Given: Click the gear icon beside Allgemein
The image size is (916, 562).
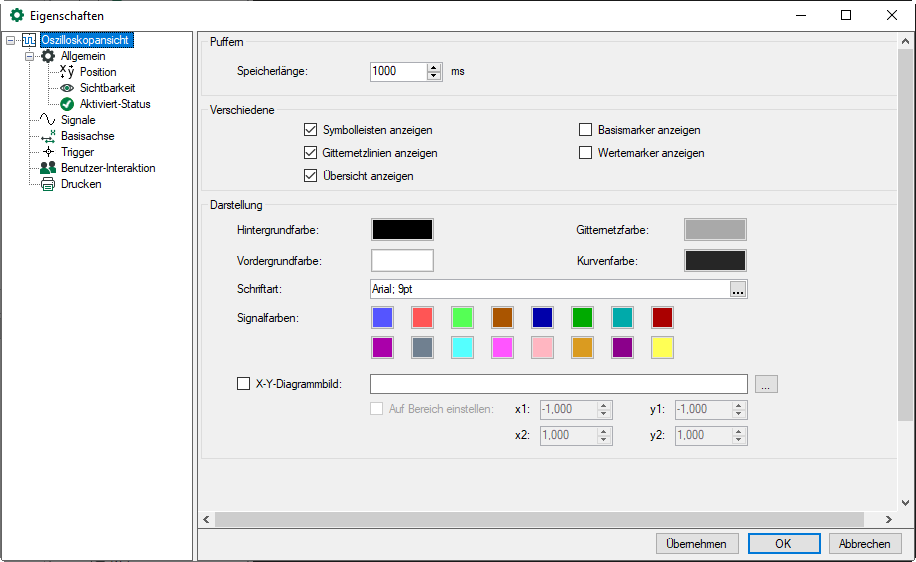Looking at the screenshot, I should pos(47,56).
